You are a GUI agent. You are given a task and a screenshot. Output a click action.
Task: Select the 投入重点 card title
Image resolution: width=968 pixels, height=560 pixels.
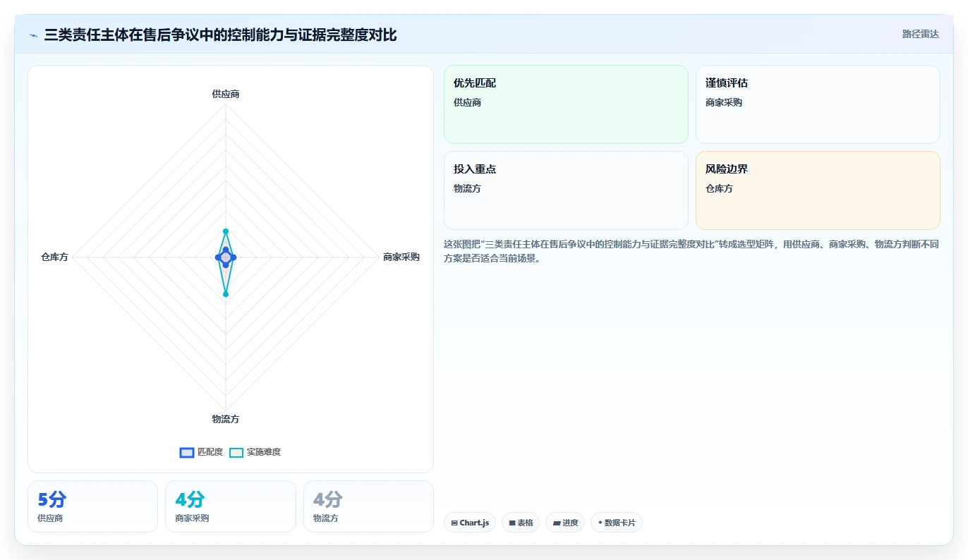[475, 169]
